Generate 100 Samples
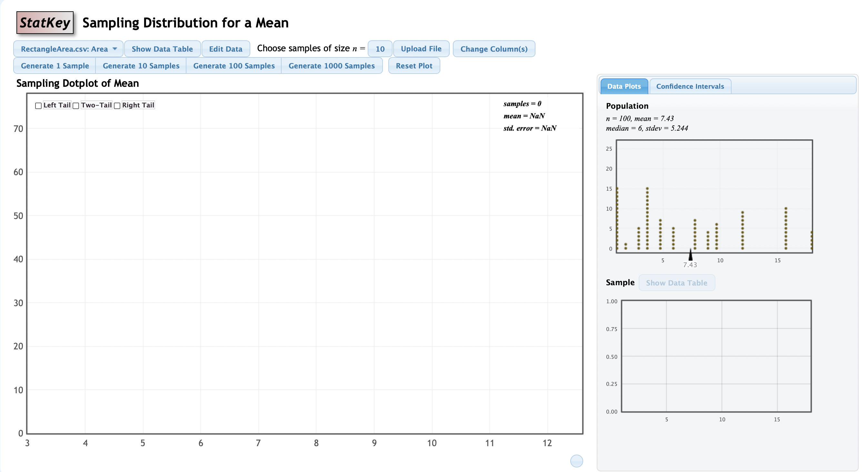The image size is (868, 472). [234, 66]
